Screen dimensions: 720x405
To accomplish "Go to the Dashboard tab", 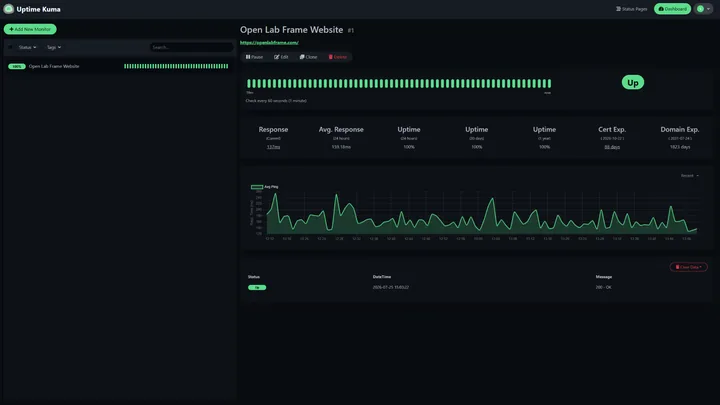I will (x=672, y=9).
